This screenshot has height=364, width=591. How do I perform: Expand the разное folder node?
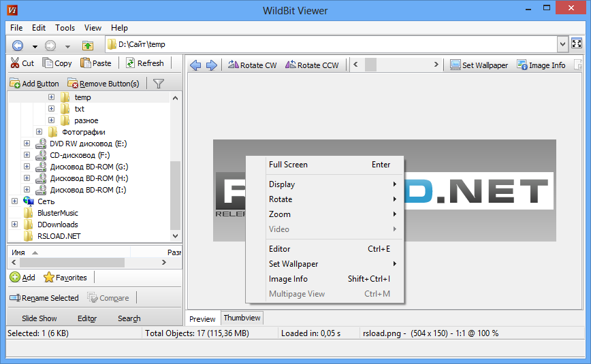[51, 120]
